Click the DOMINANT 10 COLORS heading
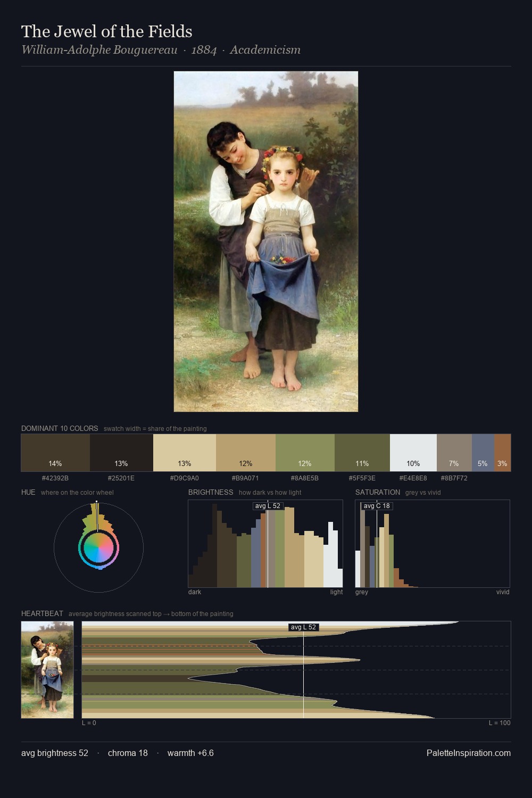The width and height of the screenshot is (532, 798). [60, 428]
